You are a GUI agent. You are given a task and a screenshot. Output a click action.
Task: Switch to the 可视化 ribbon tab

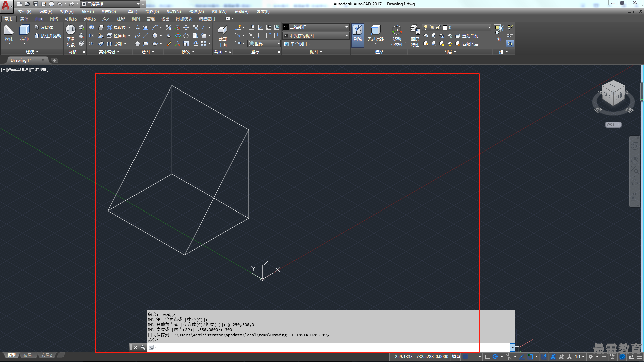pos(71,19)
